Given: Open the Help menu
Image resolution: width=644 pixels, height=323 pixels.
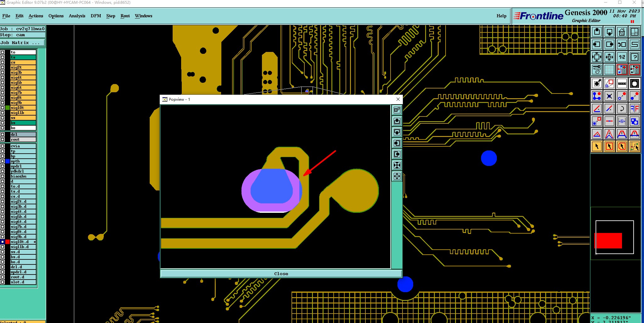Looking at the screenshot, I should (x=502, y=16).
